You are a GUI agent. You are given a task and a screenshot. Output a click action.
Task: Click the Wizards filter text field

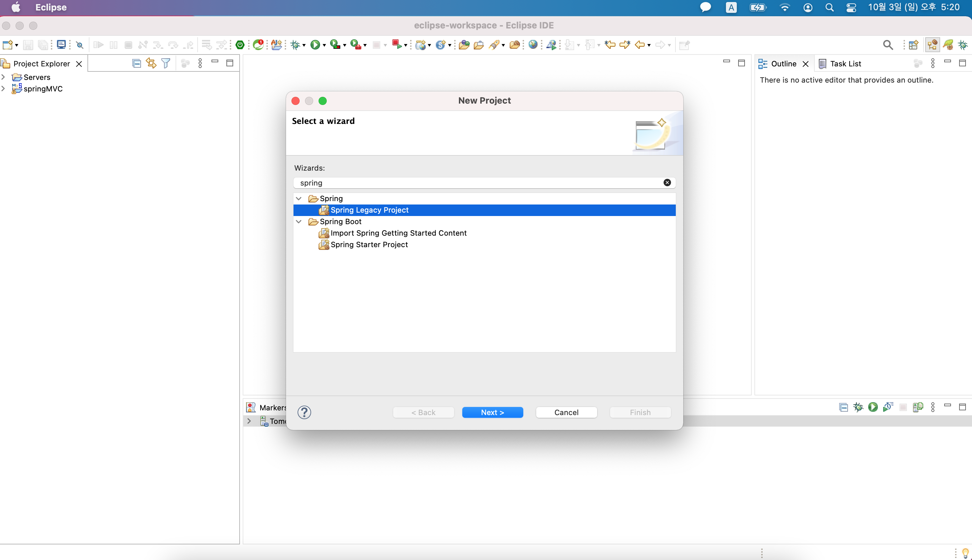pyautogui.click(x=477, y=183)
